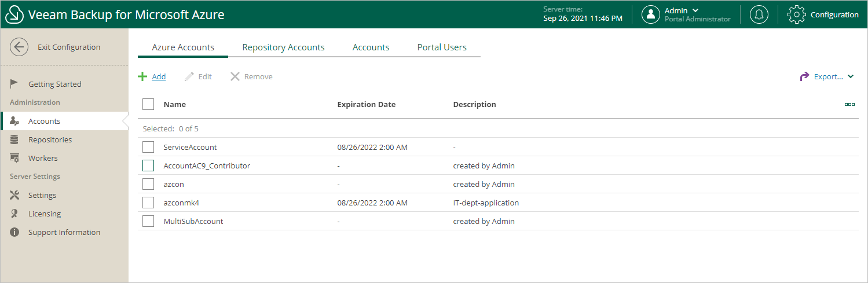The height and width of the screenshot is (283, 868).
Task: Click the Edit pencil icon
Action: (x=189, y=76)
